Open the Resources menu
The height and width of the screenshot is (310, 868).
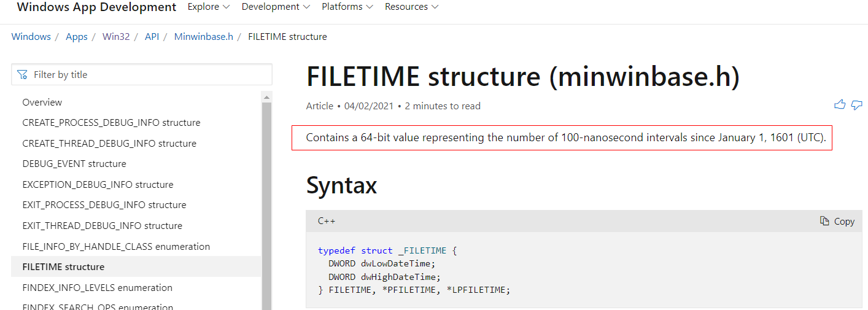[411, 7]
